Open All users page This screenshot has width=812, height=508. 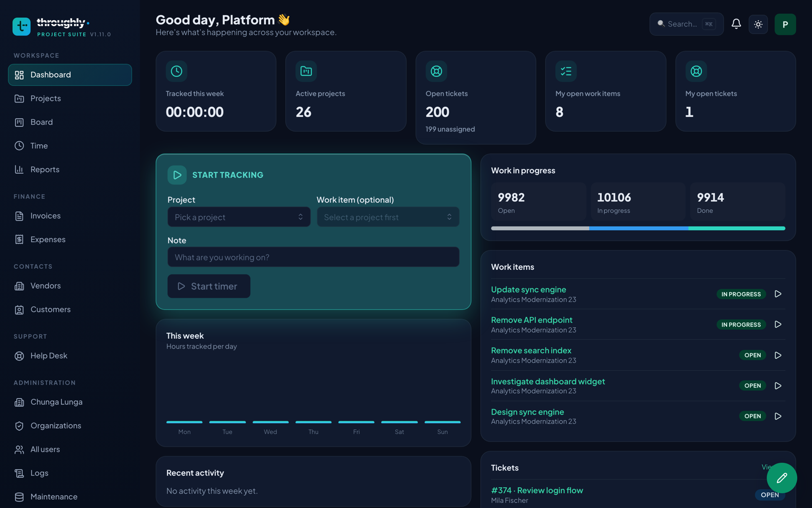coord(70,450)
